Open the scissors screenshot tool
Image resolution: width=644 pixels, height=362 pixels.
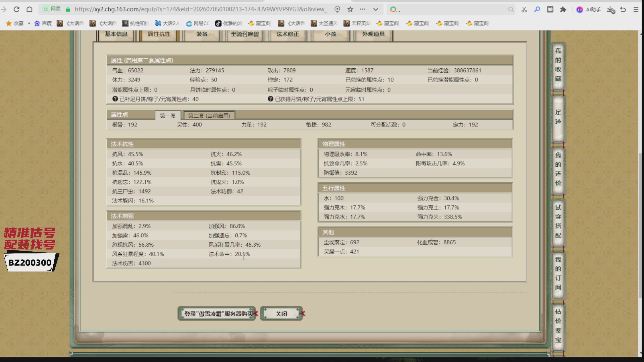point(524,9)
